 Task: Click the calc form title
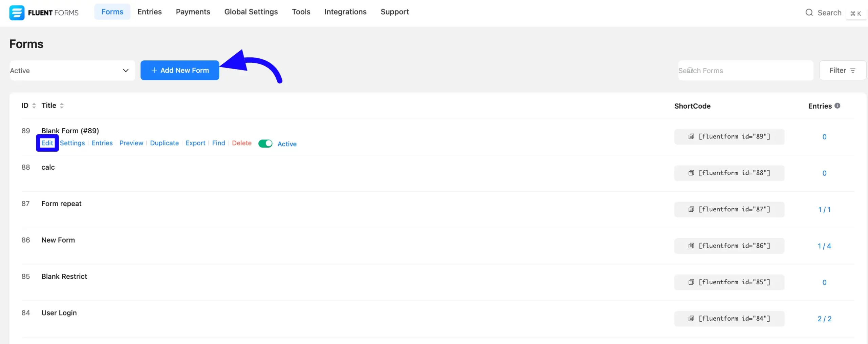48,167
